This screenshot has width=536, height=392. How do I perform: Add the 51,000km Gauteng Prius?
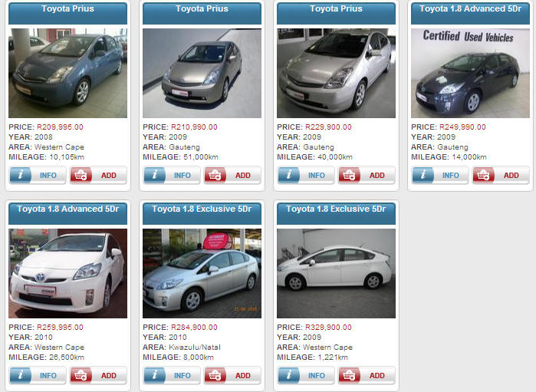click(x=233, y=175)
